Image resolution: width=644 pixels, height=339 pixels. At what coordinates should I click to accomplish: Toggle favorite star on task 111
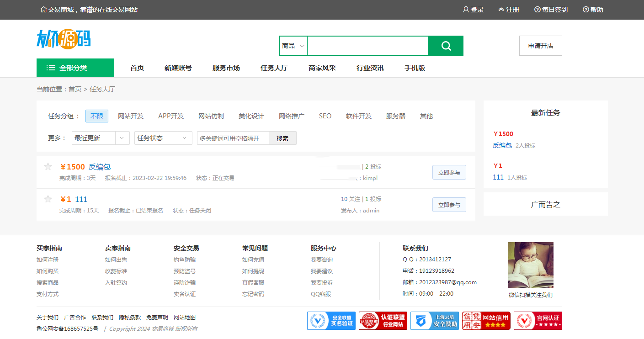tap(48, 199)
